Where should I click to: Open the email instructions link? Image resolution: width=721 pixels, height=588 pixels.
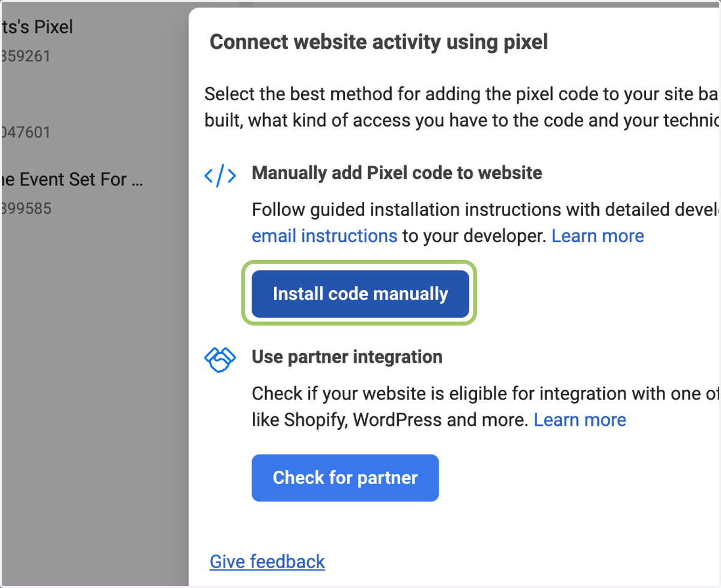(x=324, y=236)
